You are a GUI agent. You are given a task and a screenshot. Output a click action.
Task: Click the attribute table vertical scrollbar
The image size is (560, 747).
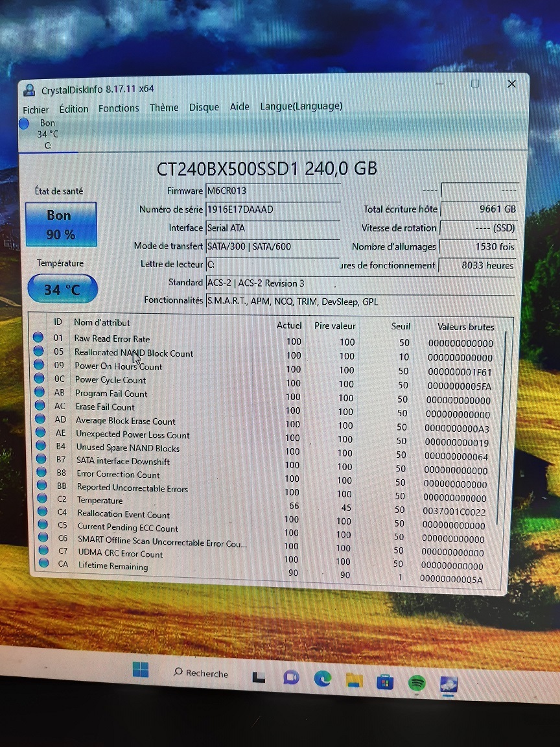coord(502,429)
